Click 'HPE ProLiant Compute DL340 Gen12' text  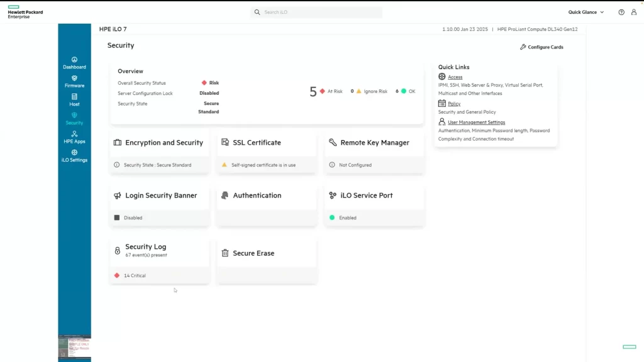(x=537, y=29)
